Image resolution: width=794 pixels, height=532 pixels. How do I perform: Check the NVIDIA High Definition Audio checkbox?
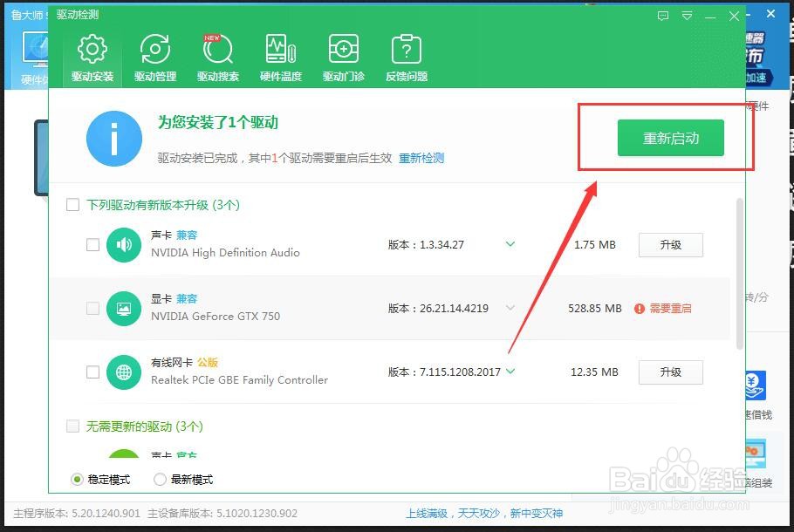coord(92,245)
